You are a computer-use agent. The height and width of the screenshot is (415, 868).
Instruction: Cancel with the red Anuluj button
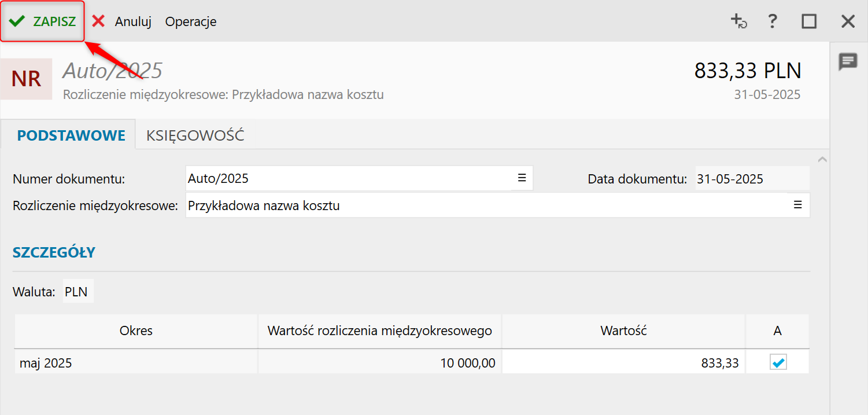tap(121, 21)
